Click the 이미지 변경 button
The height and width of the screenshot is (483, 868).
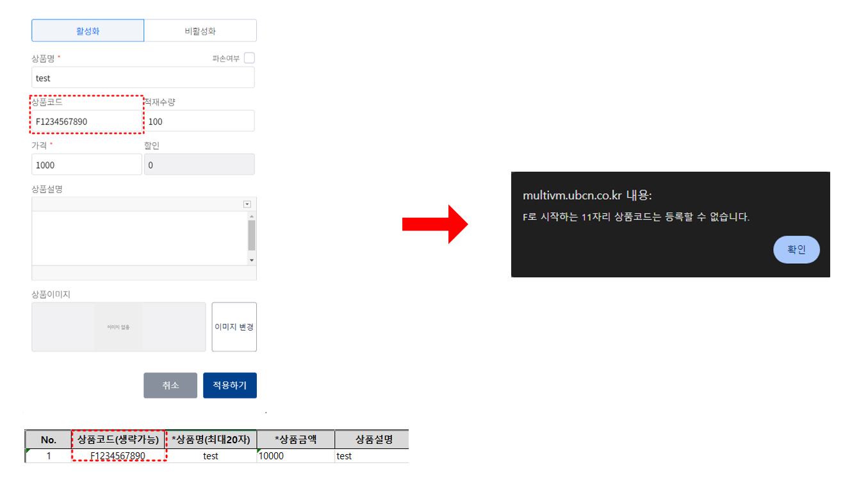(234, 327)
